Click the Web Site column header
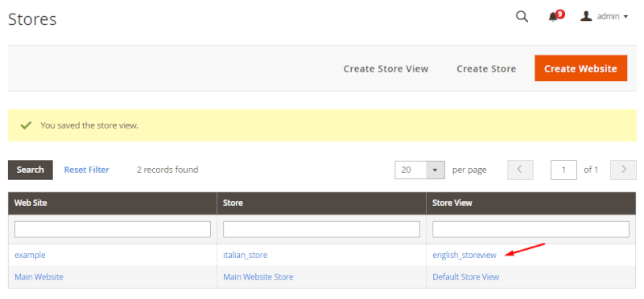Image resolution: width=644 pixels, height=299 pixels. point(113,203)
